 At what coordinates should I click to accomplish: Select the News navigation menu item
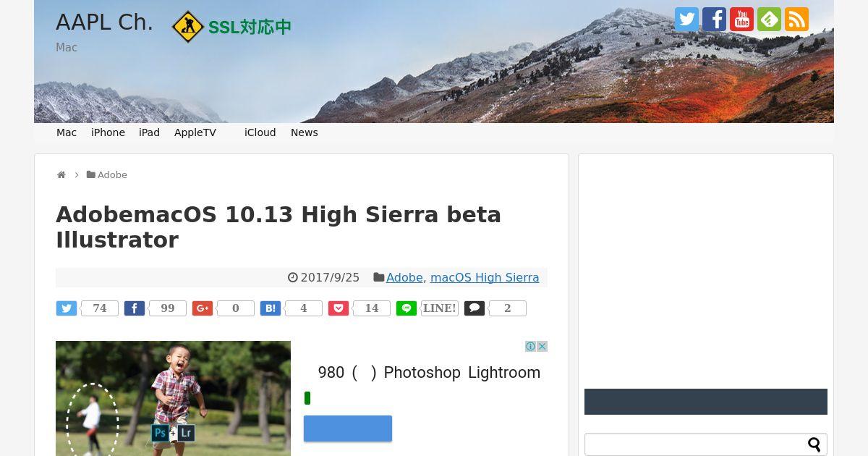[x=305, y=132]
